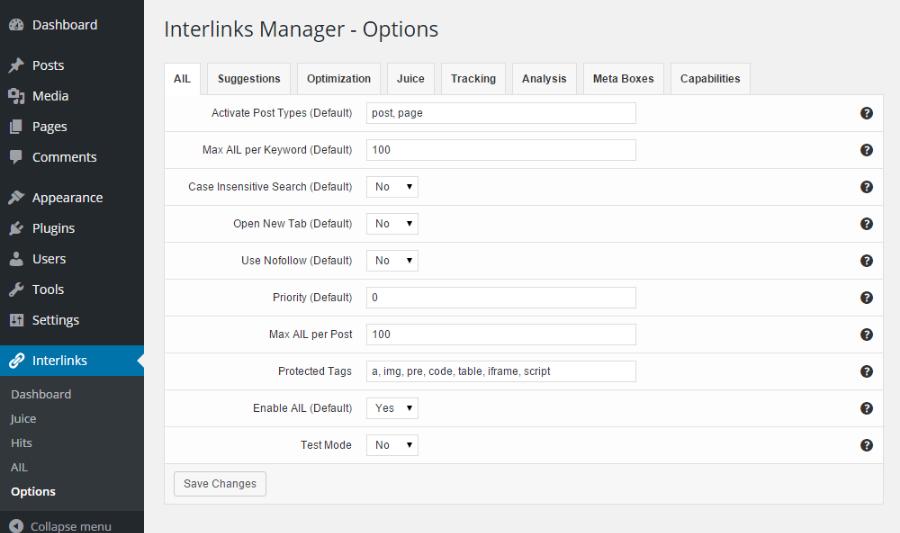Viewport: 900px width, 533px height.
Task: Click the Max AIL per Post field
Action: coord(501,334)
